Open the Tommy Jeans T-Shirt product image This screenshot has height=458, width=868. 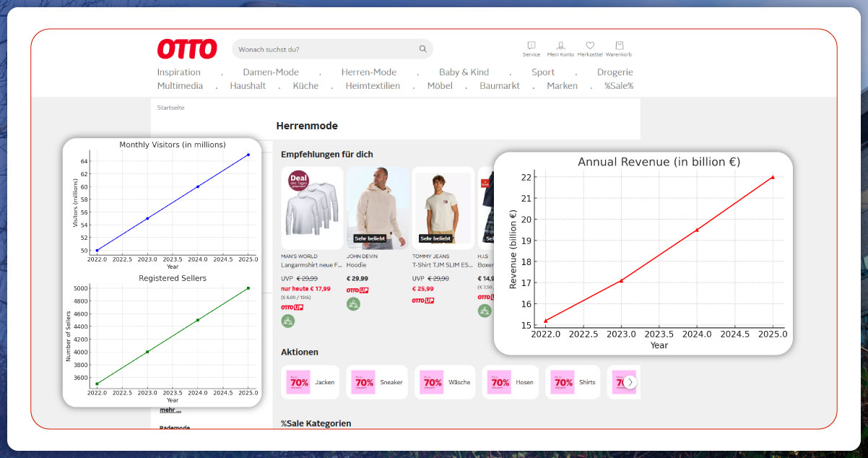(443, 207)
